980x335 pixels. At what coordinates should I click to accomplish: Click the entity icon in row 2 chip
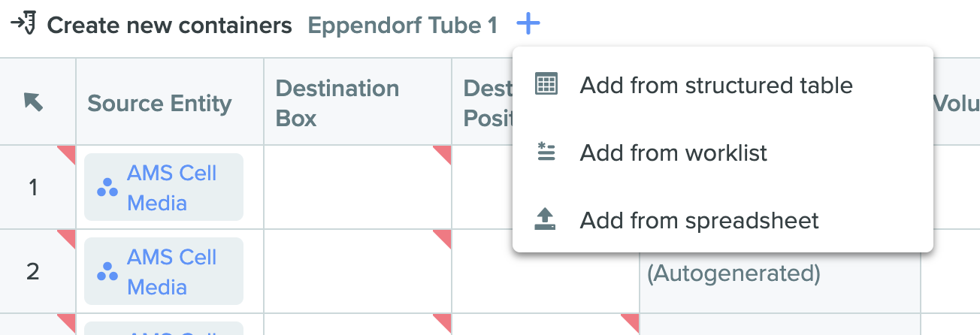click(x=107, y=272)
